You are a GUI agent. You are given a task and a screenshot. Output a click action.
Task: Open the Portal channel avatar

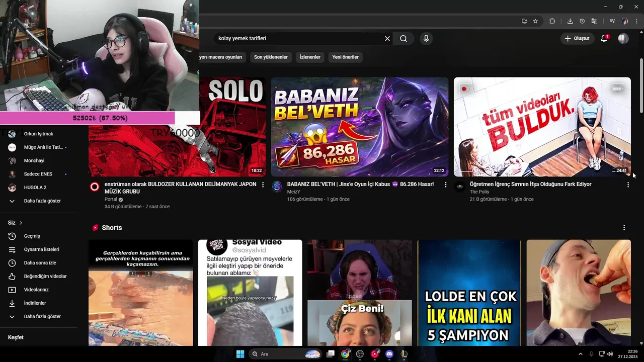[x=95, y=187]
